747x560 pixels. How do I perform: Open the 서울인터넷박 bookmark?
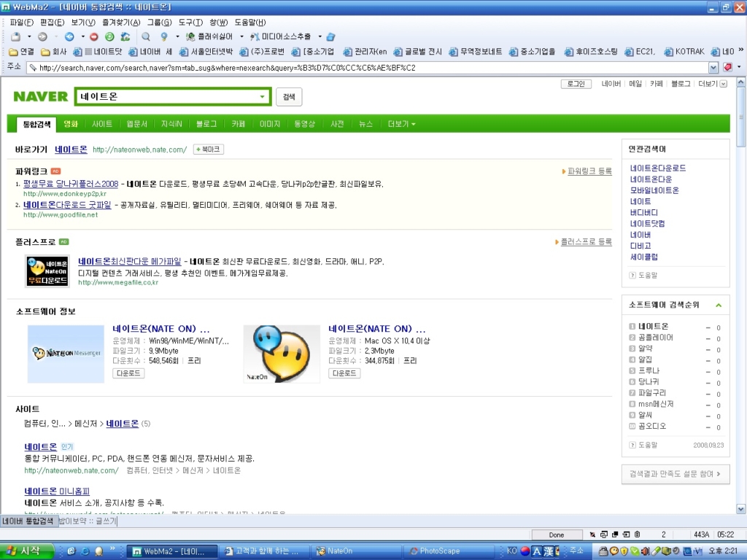206,52
